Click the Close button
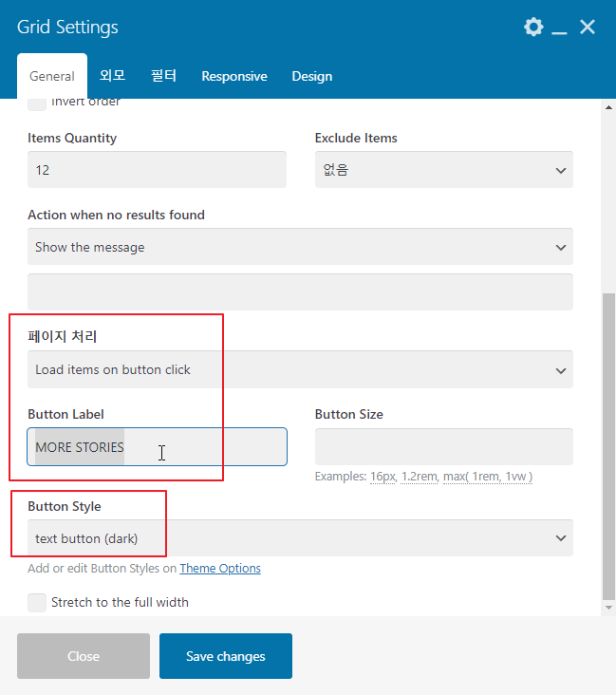Viewport: 616px width, 695px height. pyautogui.click(x=84, y=656)
